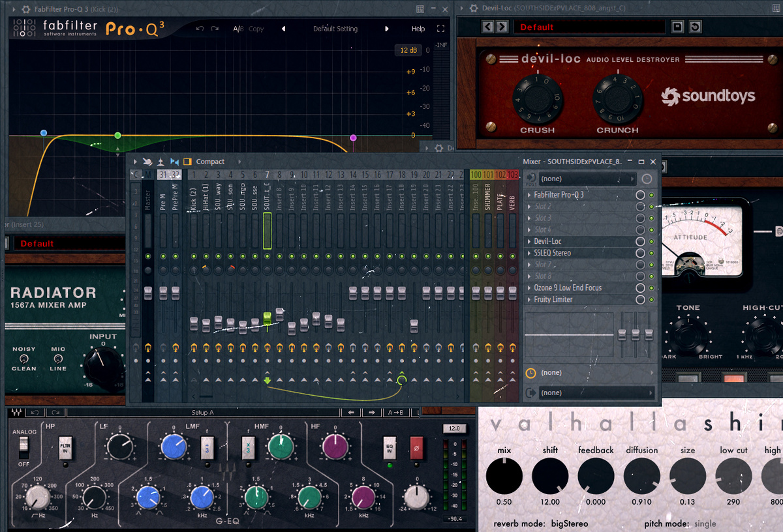Go to next preset in Pro-Q 3
Image resolution: width=783 pixels, height=532 pixels.
387,29
